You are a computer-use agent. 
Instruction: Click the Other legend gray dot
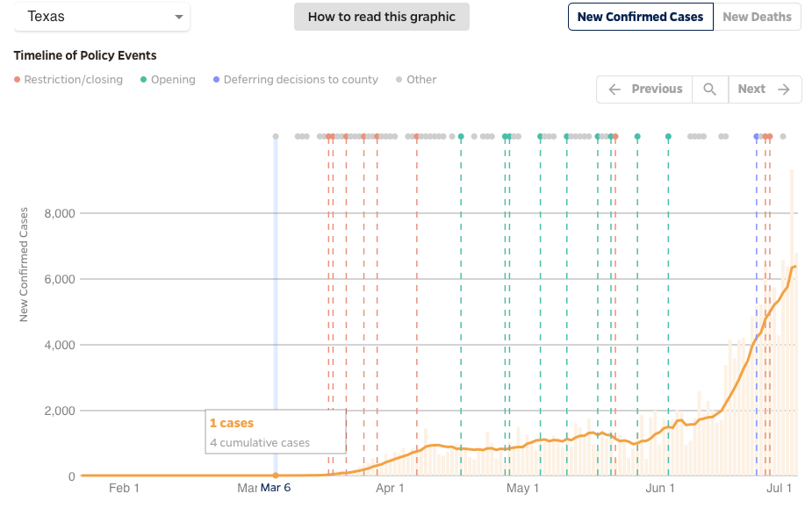tap(399, 80)
